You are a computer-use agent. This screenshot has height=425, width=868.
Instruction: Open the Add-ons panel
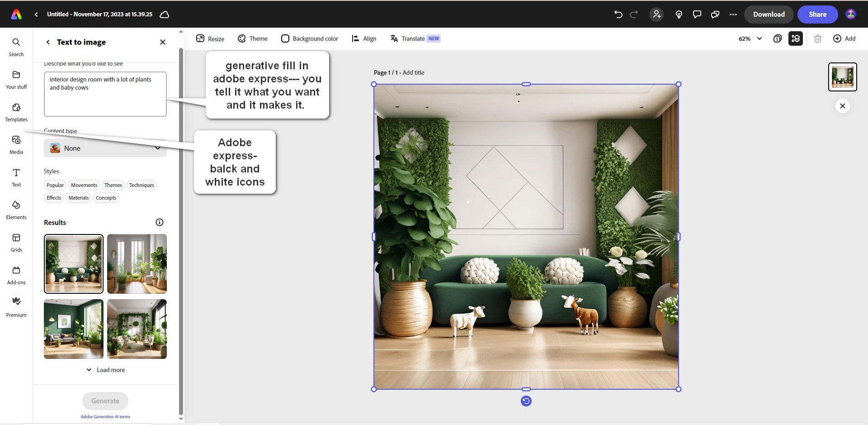16,275
